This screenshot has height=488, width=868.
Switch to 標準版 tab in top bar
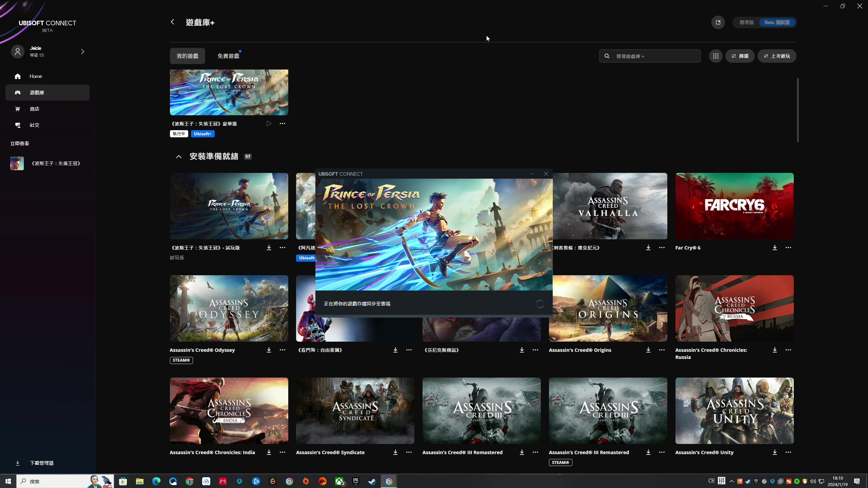[x=746, y=22]
